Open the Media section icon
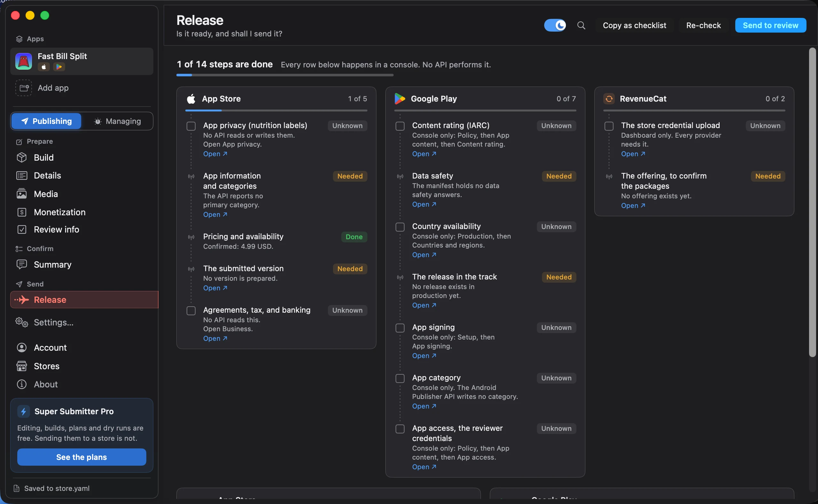Image resolution: width=818 pixels, height=504 pixels. (x=22, y=194)
